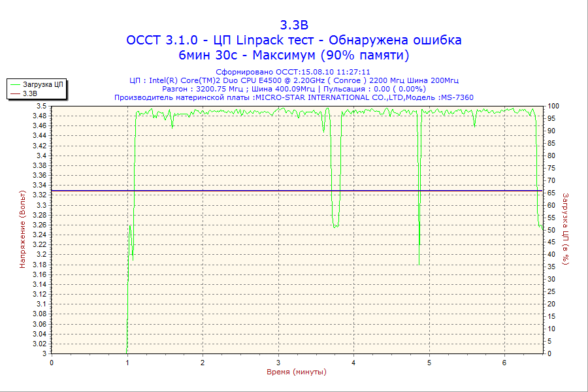
Task: Click the "Напряжение (Вольт)" left axis label
Action: click(22, 229)
